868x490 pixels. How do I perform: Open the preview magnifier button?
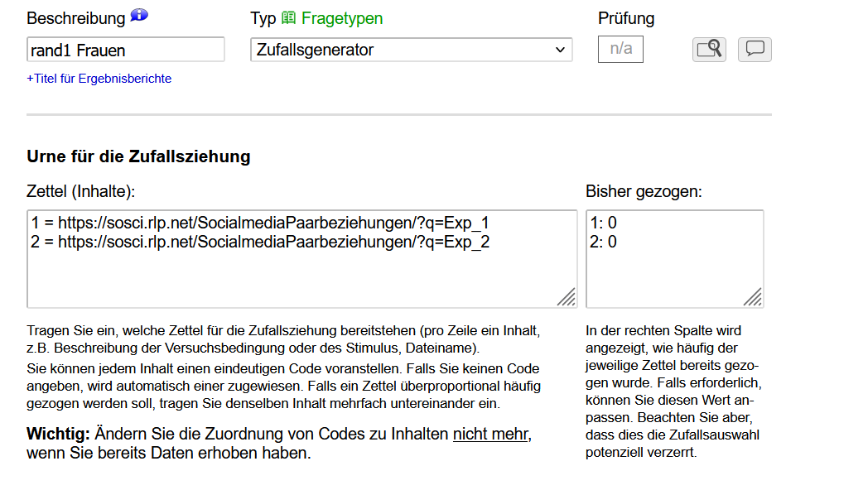(x=709, y=50)
